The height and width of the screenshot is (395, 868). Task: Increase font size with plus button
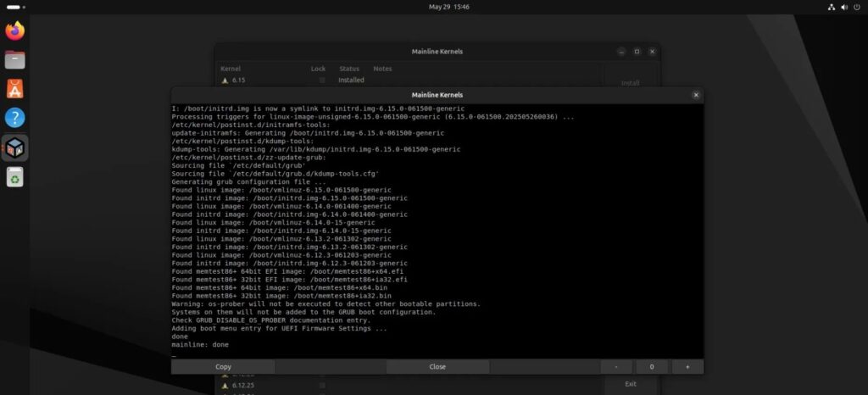click(687, 367)
